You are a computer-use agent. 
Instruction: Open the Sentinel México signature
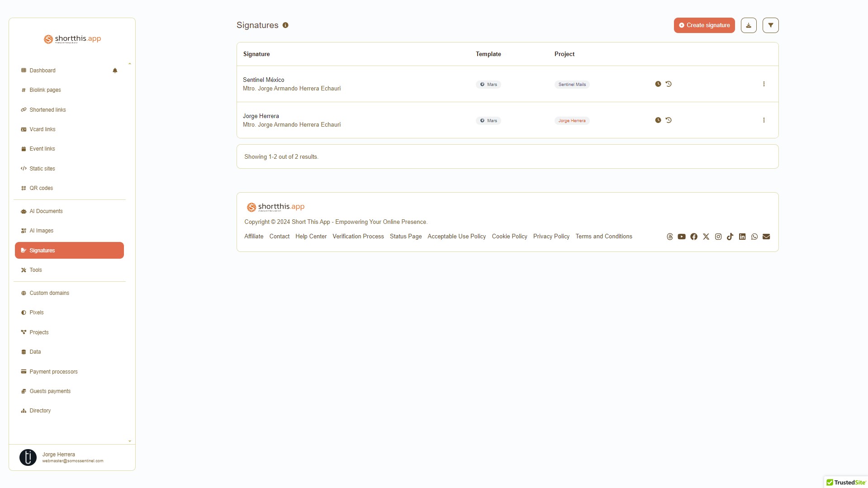[264, 80]
